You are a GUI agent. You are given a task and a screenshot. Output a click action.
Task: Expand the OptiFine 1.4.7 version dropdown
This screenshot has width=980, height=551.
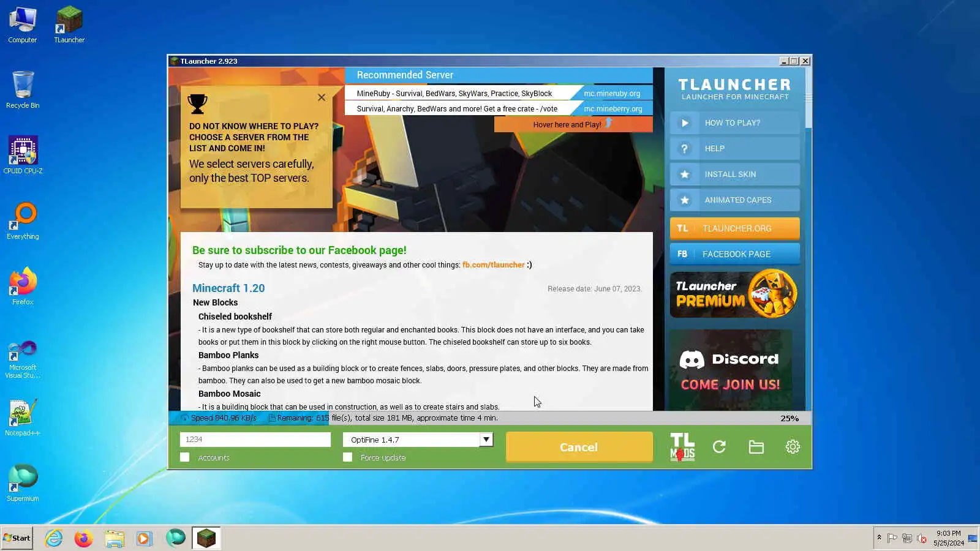click(x=486, y=440)
